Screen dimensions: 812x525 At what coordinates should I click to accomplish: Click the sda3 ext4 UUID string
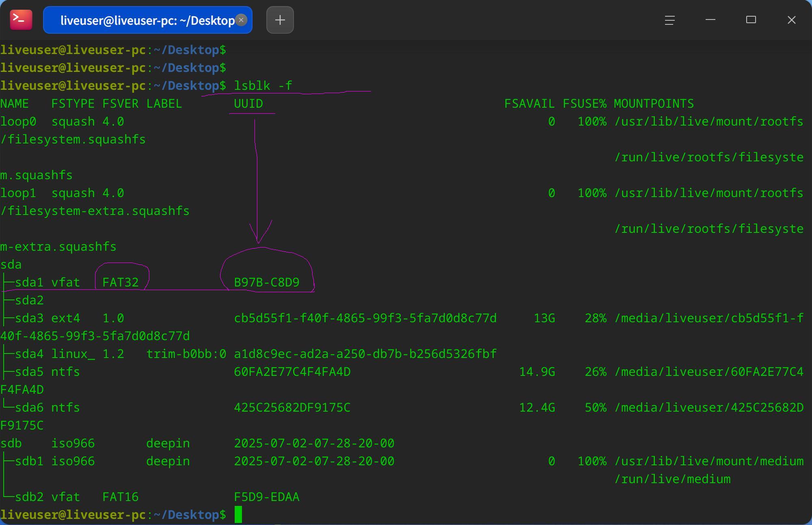(x=365, y=318)
